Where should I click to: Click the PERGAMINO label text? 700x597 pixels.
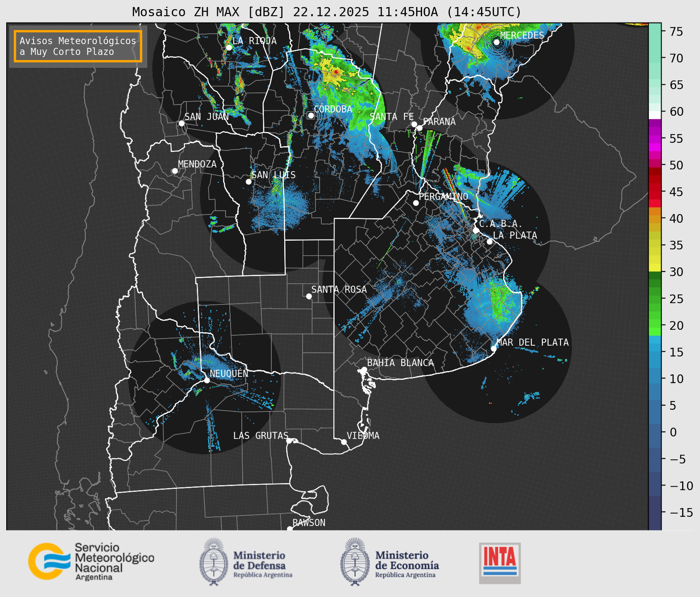444,196
